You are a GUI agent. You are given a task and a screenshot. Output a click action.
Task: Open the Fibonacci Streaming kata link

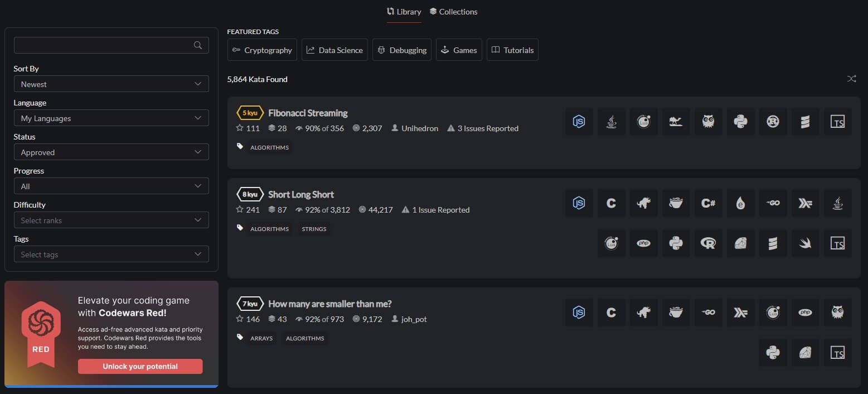tap(308, 113)
